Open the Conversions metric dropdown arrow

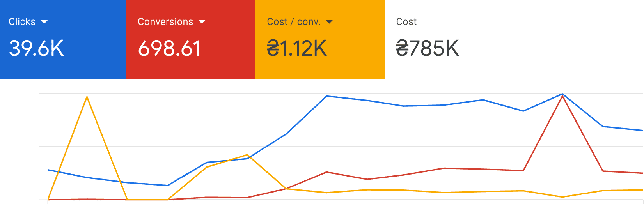[x=202, y=22]
